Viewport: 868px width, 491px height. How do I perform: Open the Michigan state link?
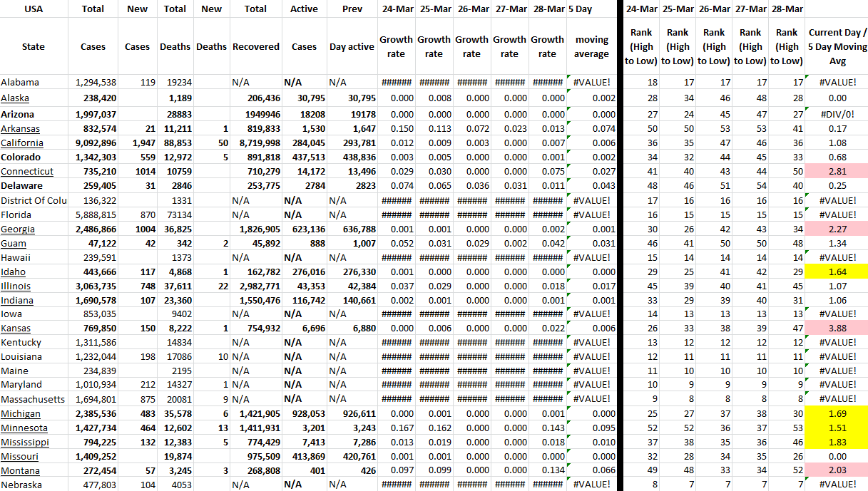[21, 414]
